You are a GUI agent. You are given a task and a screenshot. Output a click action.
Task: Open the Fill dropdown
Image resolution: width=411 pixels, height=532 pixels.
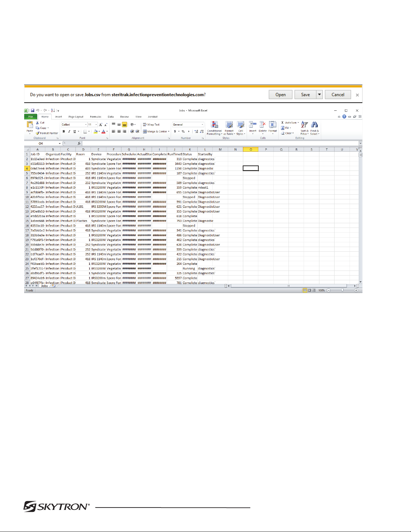coord(286,128)
